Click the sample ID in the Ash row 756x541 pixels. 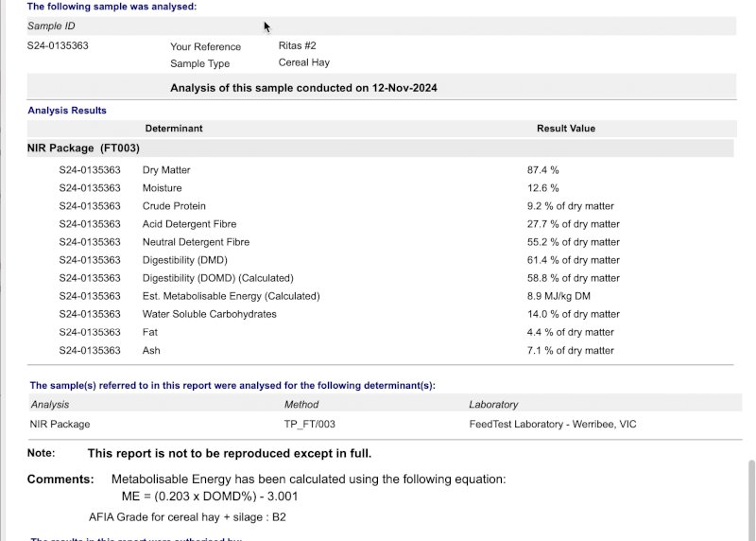pos(90,350)
